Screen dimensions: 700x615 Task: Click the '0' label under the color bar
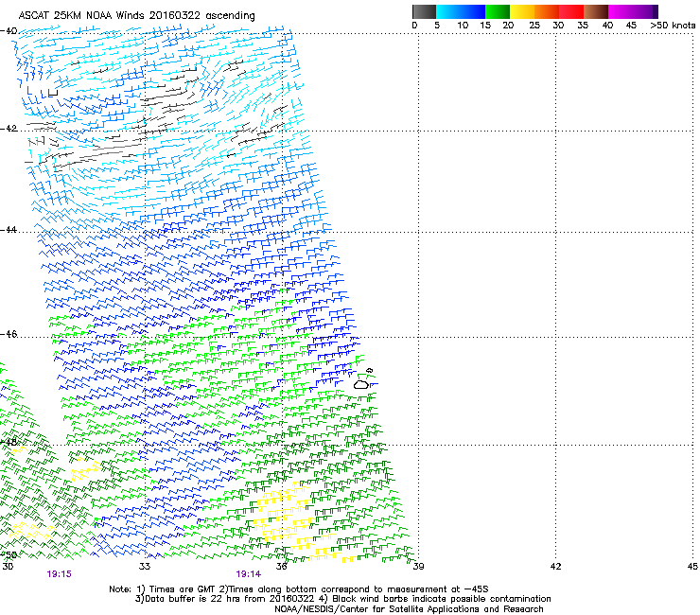point(414,26)
